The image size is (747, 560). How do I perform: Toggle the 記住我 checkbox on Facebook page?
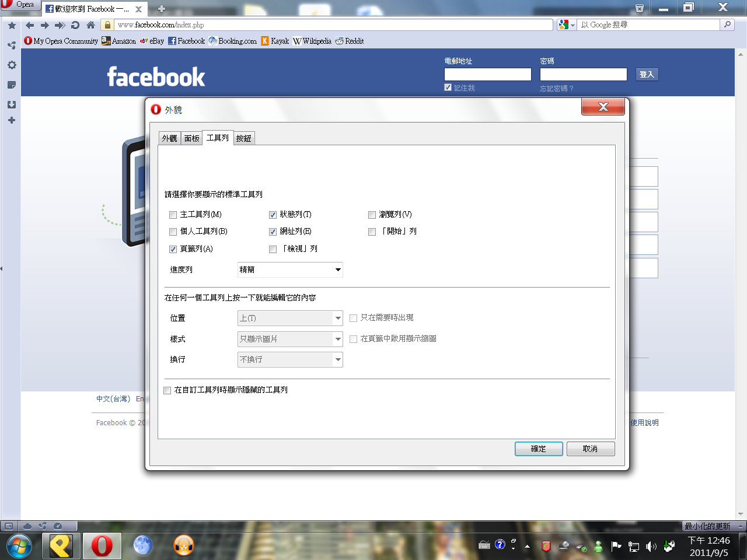pyautogui.click(x=448, y=87)
